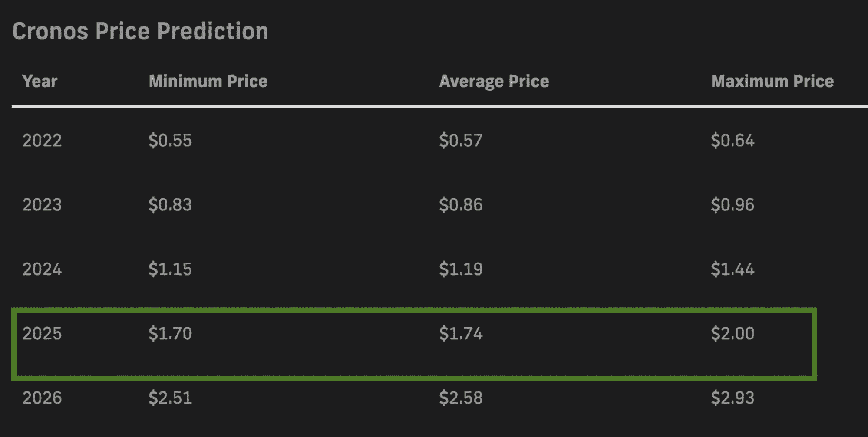Screen dimensions: 868x437
Task: Click the Cronos Price Prediction heading
Action: [140, 31]
